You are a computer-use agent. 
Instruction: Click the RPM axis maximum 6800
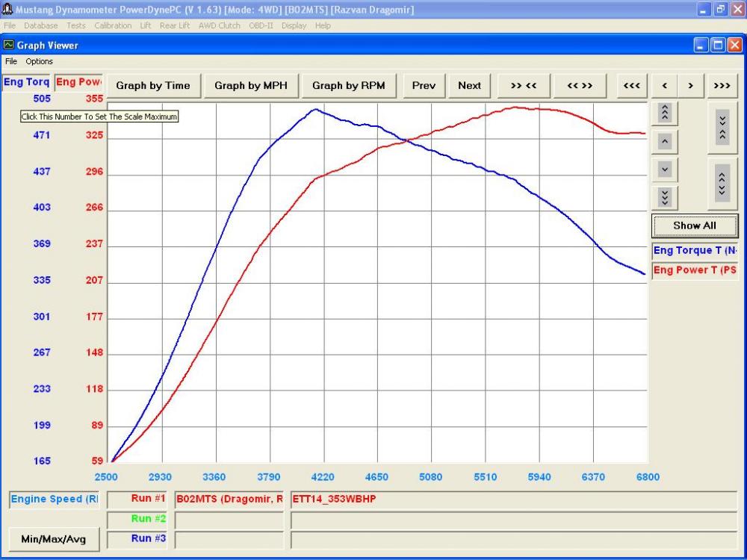648,477
